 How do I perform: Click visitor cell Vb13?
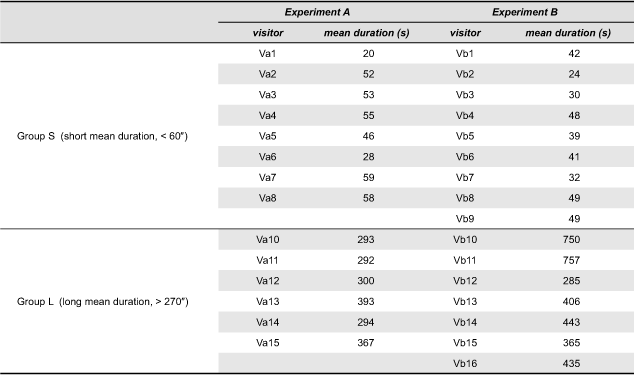pos(465,301)
